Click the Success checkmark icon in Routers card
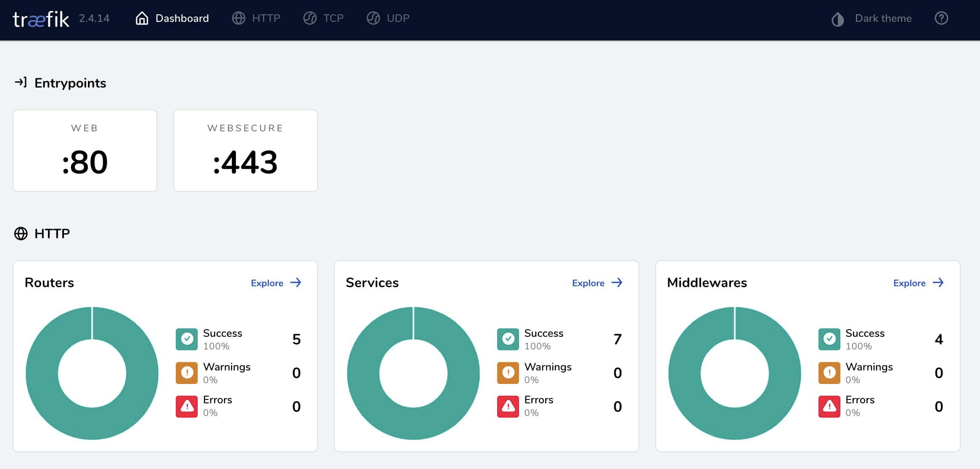This screenshot has height=469, width=980. click(186, 338)
